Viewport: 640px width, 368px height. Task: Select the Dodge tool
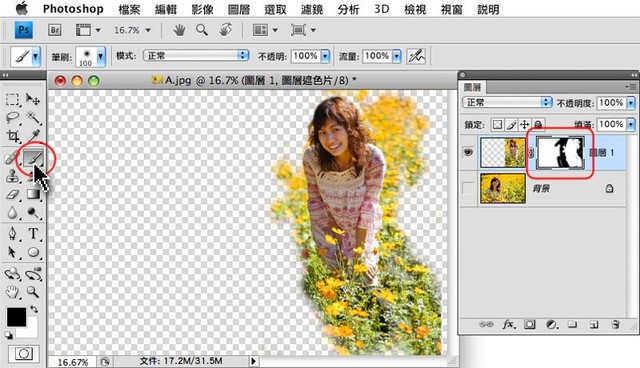point(33,213)
